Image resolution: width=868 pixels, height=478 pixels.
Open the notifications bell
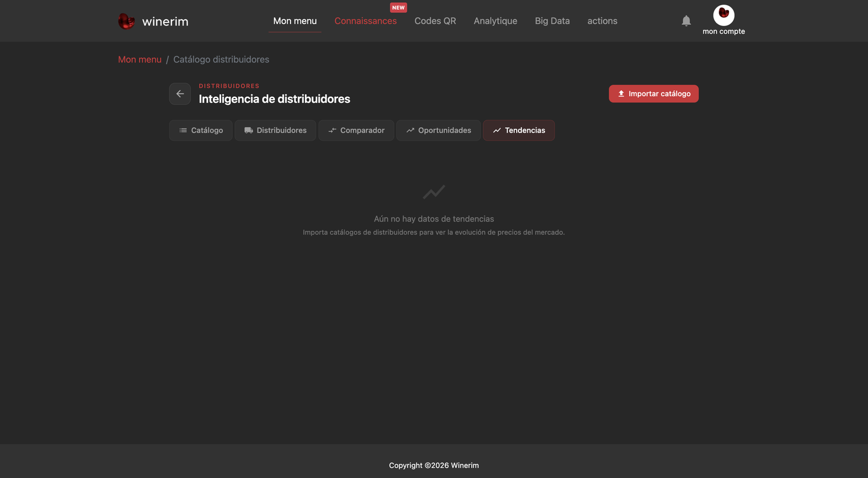686,21
